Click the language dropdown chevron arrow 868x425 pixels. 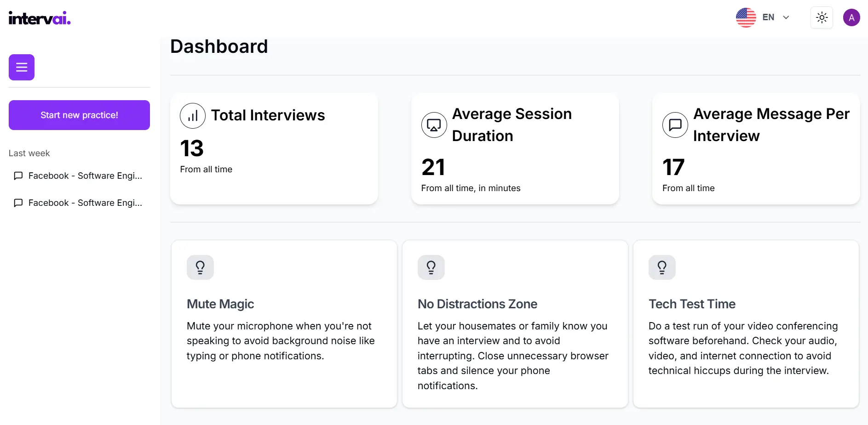tap(786, 17)
